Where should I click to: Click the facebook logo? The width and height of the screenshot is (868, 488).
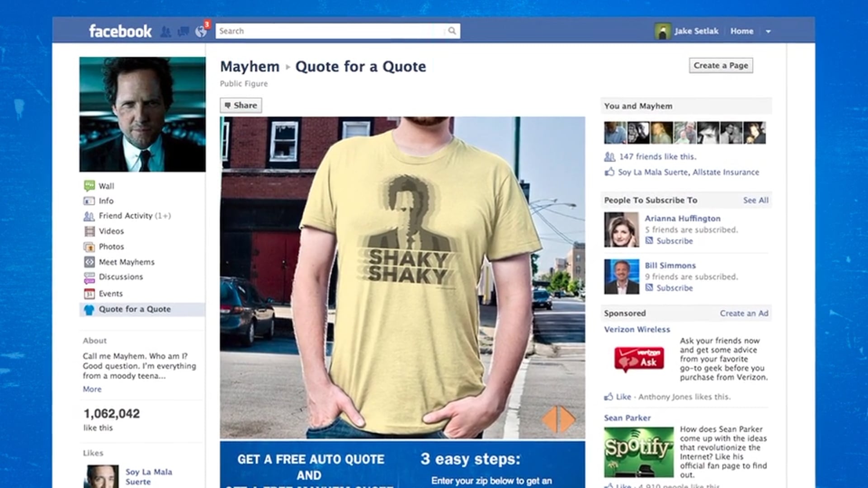pos(120,31)
